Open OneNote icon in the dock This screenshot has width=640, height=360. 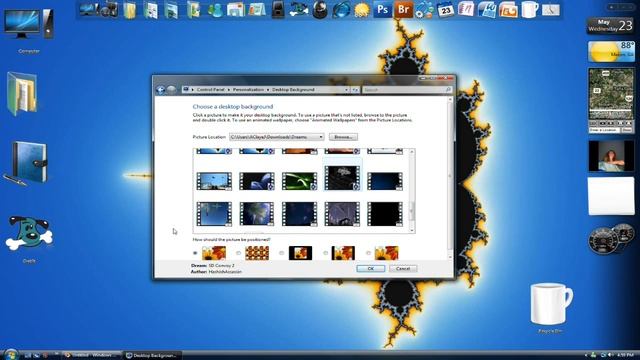pos(466,10)
